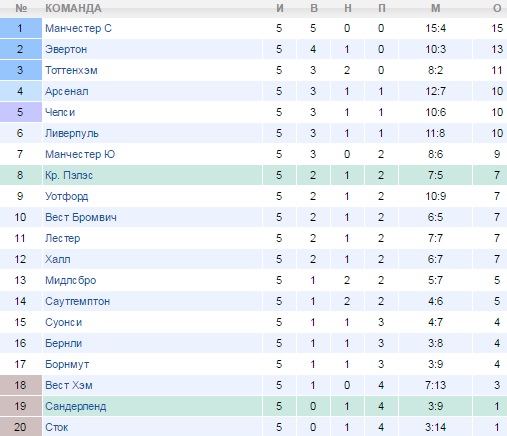Screen dimensions: 507x436
Task: Click the КОМАНДА column header
Action: pyautogui.click(x=73, y=8)
